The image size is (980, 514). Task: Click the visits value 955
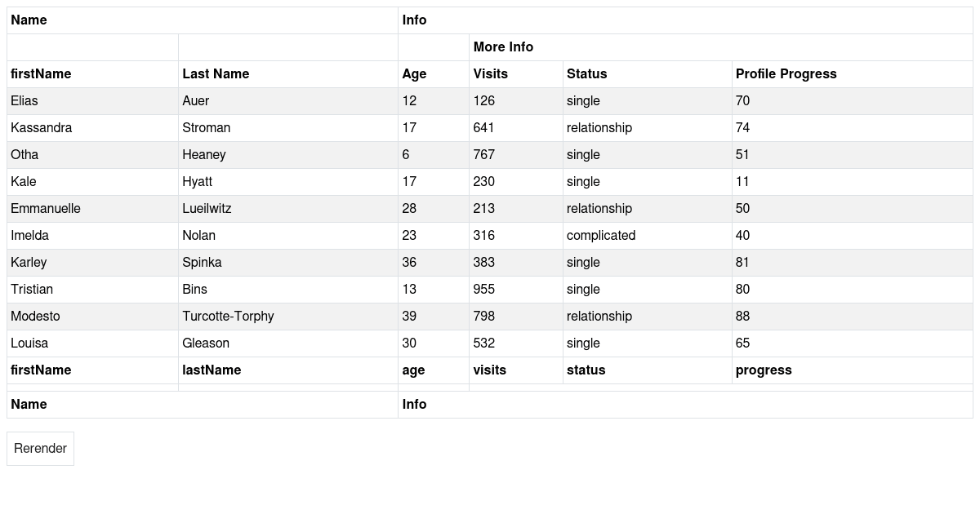pyautogui.click(x=516, y=290)
